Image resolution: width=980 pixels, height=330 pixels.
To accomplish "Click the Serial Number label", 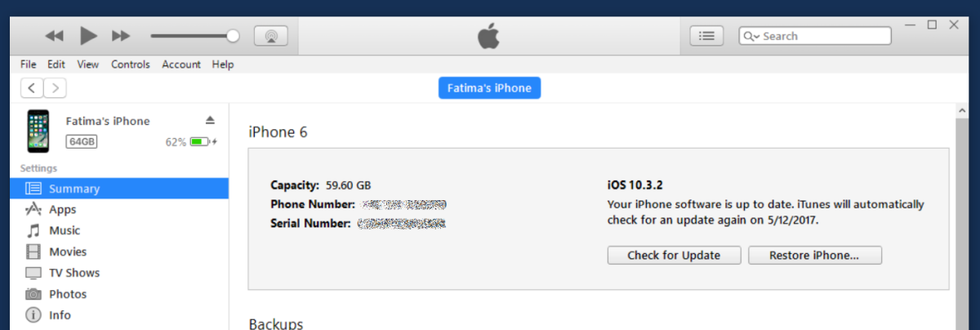I will coord(311,223).
